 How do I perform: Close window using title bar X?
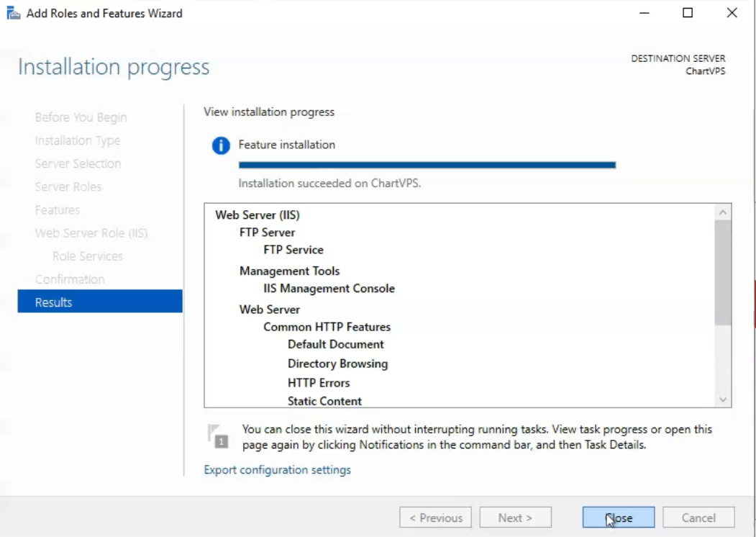732,13
